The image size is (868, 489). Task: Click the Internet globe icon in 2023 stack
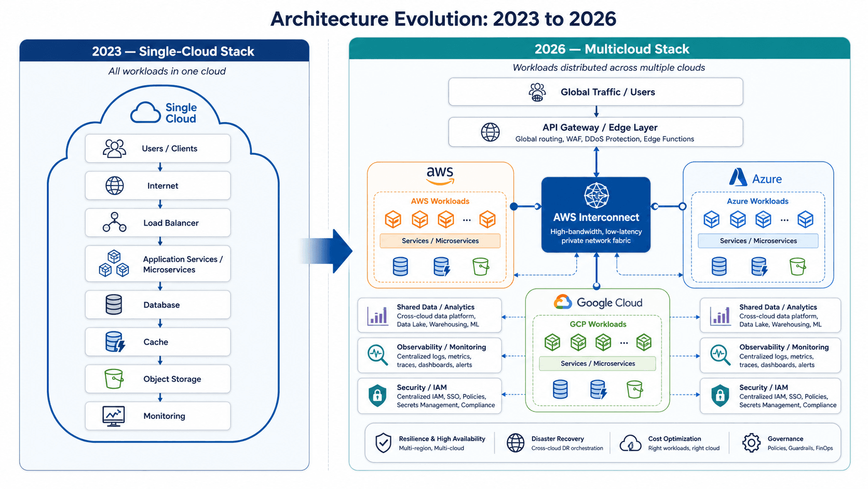coord(115,186)
